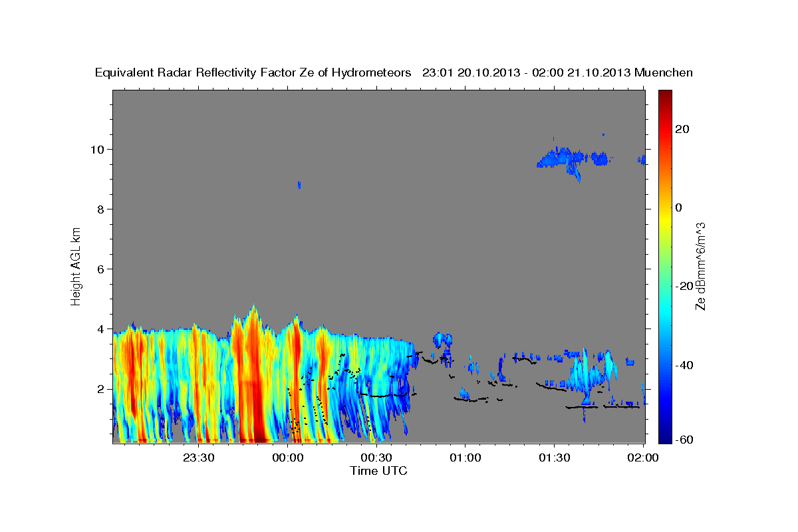The width and height of the screenshot is (798, 532).
Task: Click the colorbar value -40
Action: 684,365
